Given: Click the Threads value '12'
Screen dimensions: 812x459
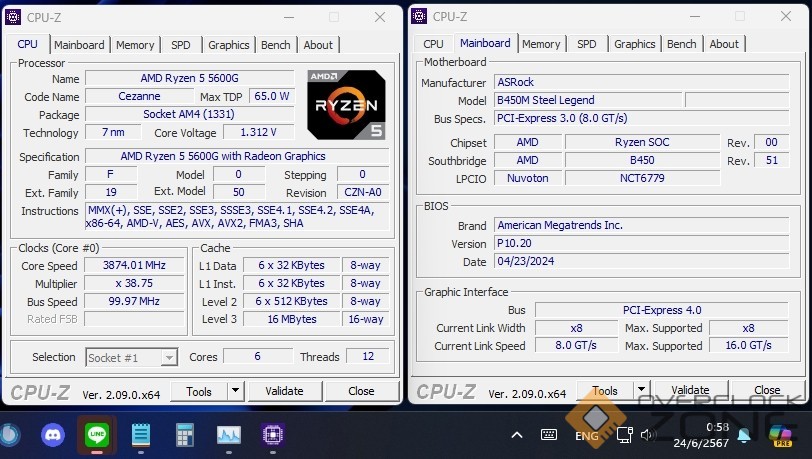Looking at the screenshot, I should tap(368, 356).
